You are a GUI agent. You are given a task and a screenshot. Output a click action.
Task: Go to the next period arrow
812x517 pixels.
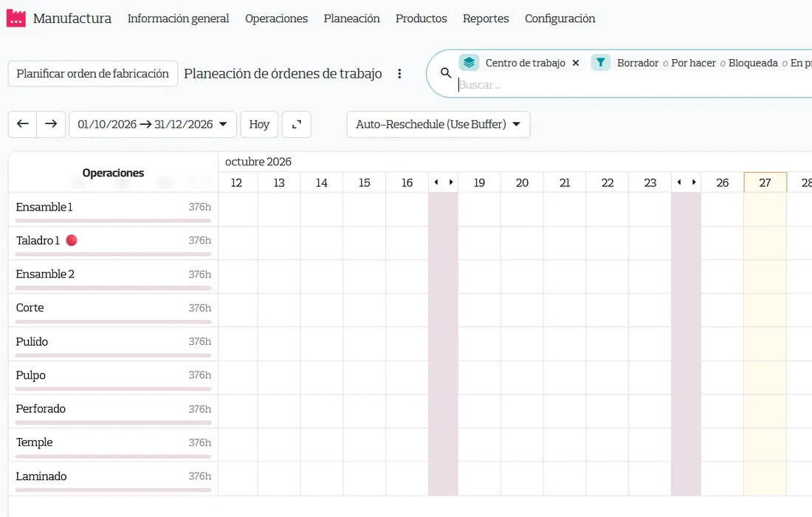click(51, 124)
